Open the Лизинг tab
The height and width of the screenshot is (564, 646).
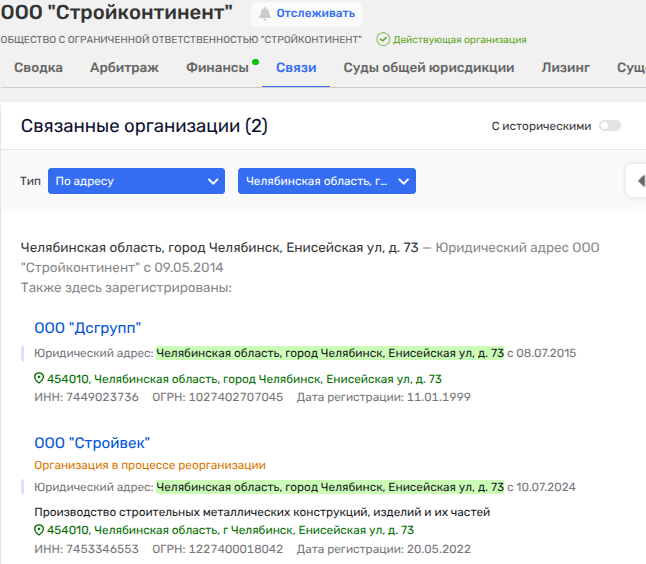pyautogui.click(x=565, y=68)
